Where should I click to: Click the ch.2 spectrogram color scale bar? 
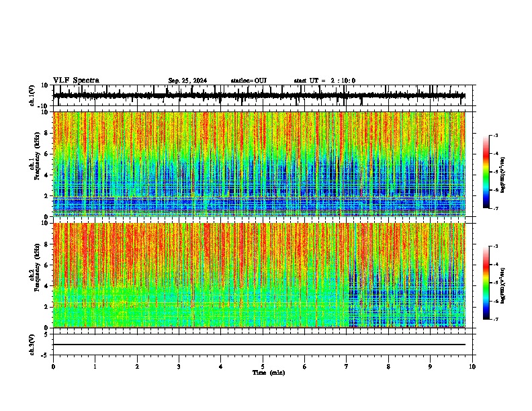(x=486, y=283)
